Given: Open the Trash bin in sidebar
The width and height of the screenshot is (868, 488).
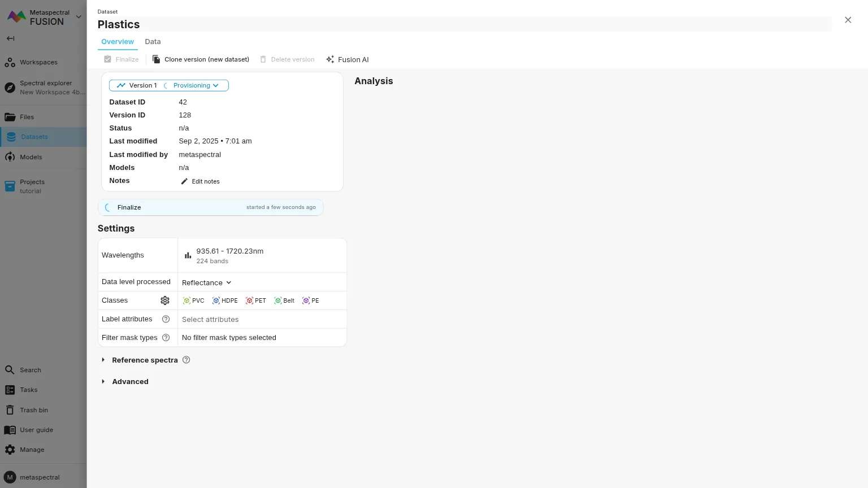Looking at the screenshot, I should pos(33,410).
